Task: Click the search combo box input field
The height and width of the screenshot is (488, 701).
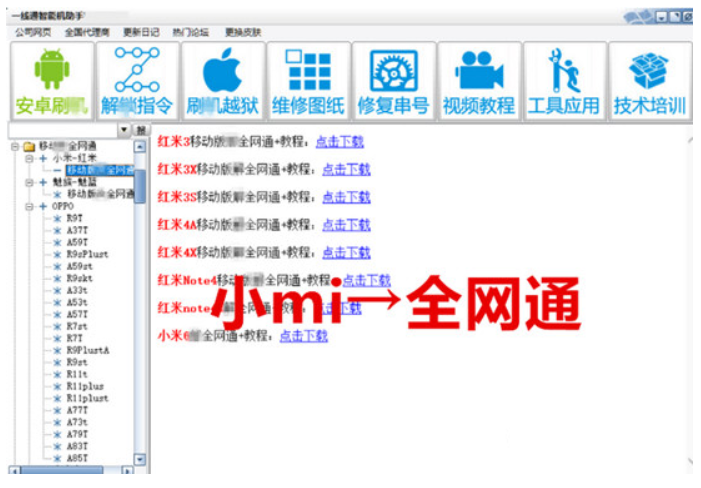Action: click(x=63, y=130)
